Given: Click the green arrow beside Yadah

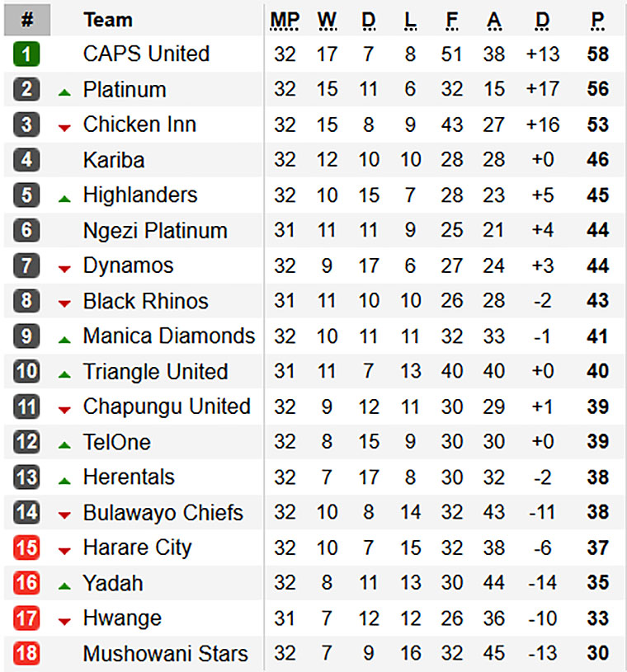Looking at the screenshot, I should tap(64, 586).
